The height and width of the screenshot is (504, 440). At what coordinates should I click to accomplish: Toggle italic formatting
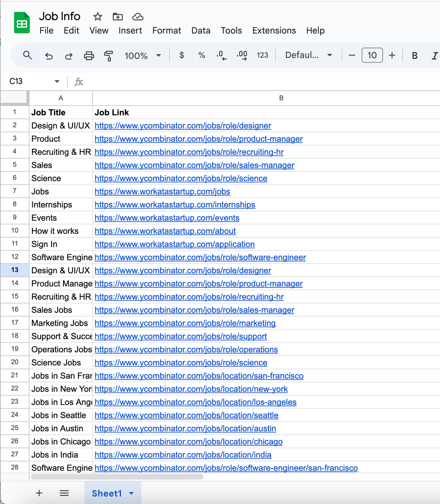tap(434, 56)
